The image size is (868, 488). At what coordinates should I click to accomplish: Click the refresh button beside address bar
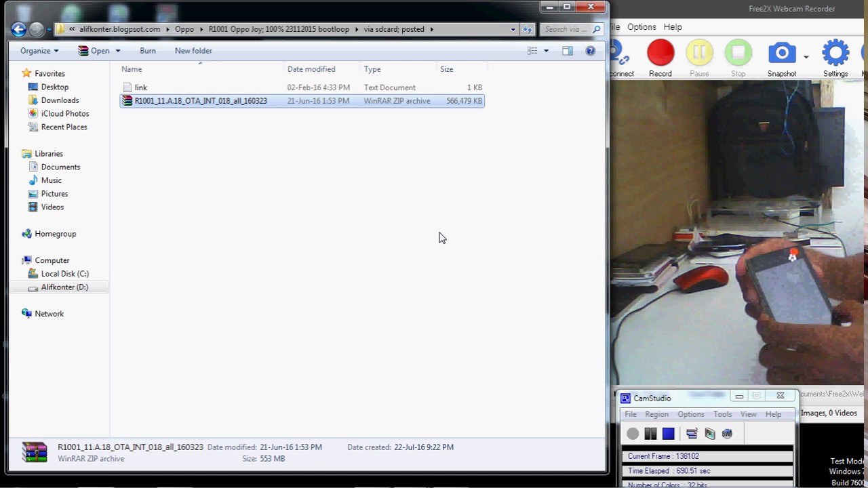528,29
